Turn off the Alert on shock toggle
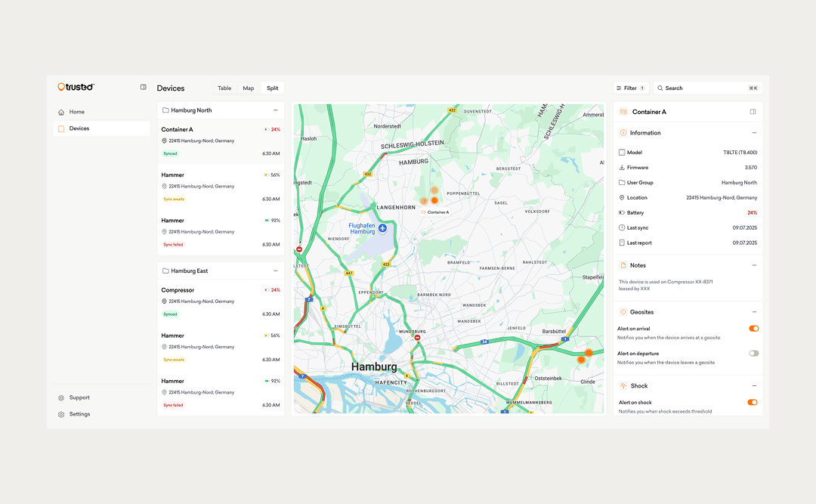Viewport: 816px width, 504px height. click(753, 402)
